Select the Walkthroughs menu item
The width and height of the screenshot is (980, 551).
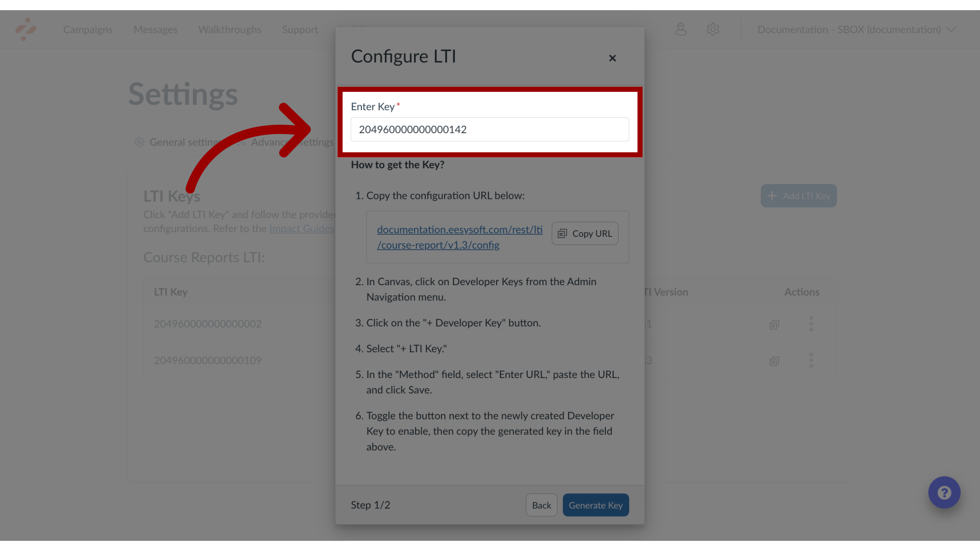(230, 30)
